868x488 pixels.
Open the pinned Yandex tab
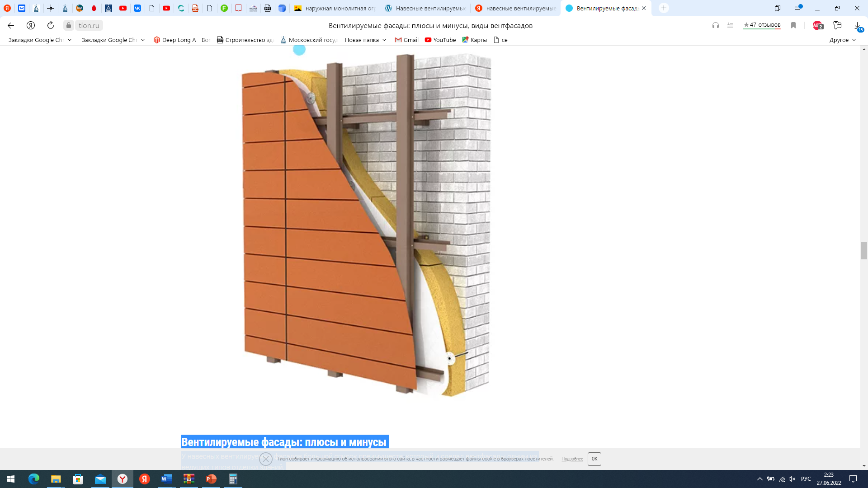(7, 8)
